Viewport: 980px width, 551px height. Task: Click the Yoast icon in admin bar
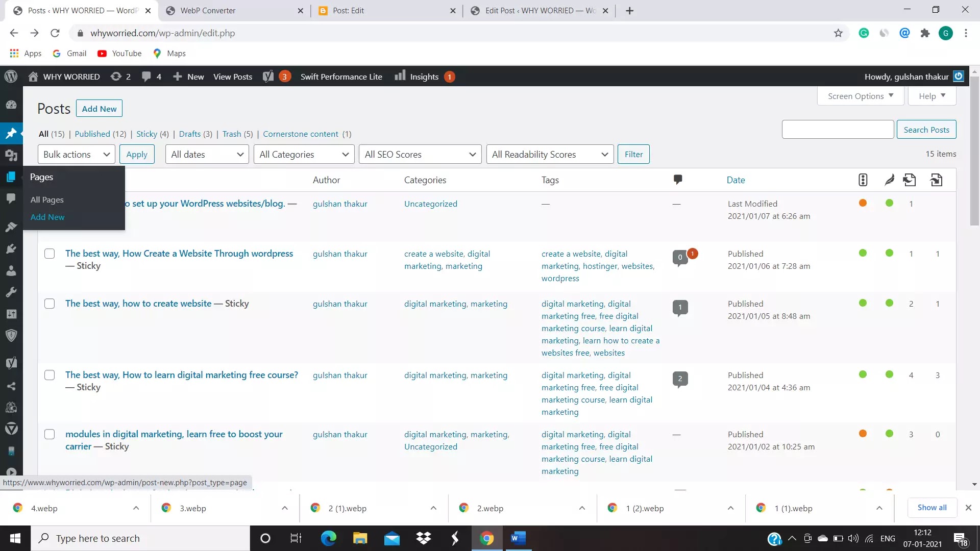point(268,77)
